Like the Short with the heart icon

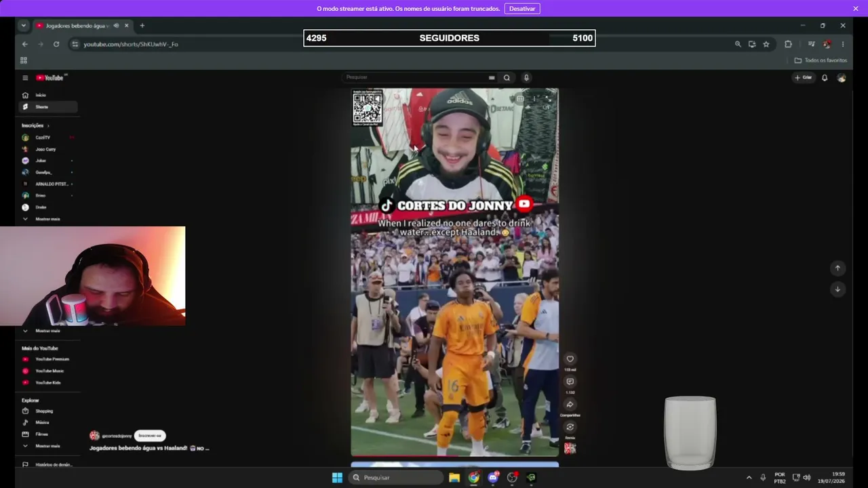click(x=570, y=359)
